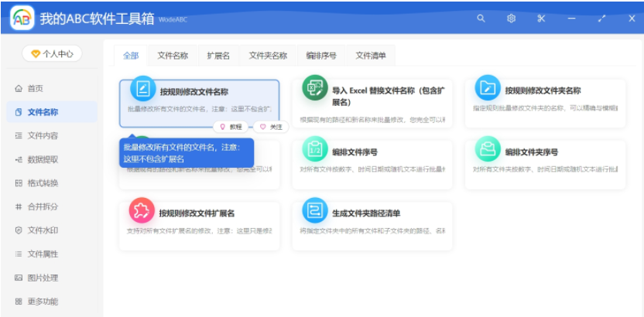Switch to the 文件夹名称 tab
This screenshot has height=317, width=644.
click(x=268, y=56)
